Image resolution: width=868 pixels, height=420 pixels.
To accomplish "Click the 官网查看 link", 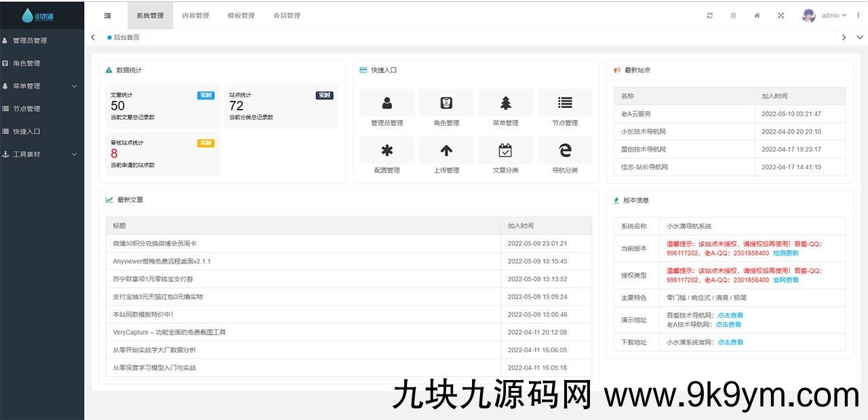I will 786,280.
